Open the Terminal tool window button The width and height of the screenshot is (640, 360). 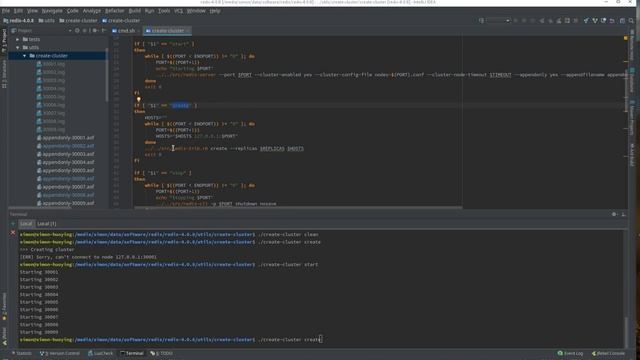click(132, 353)
